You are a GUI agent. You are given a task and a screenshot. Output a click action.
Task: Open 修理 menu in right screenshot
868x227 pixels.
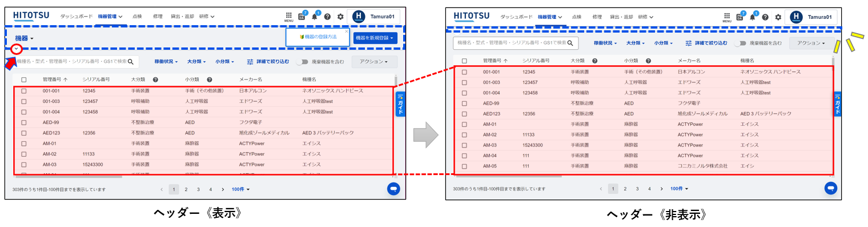click(598, 17)
